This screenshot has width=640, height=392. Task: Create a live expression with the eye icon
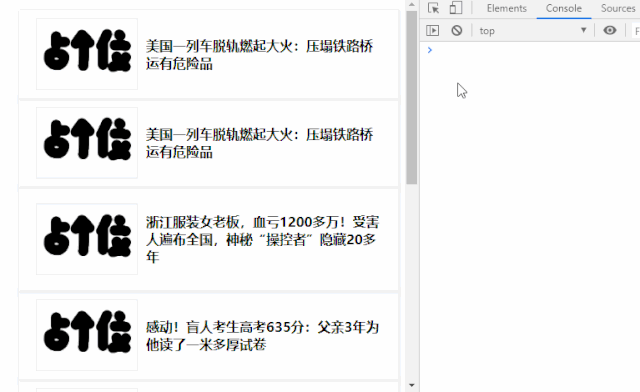(x=610, y=30)
